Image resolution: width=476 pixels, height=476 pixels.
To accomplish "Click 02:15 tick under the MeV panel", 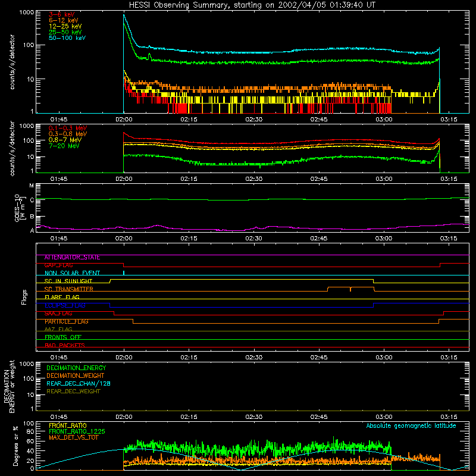I will click(x=189, y=179).
